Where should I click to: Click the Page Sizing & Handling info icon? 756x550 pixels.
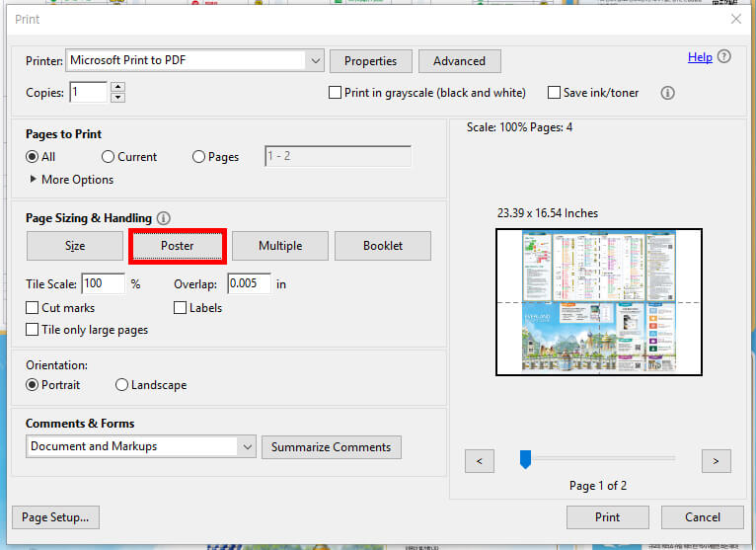(164, 218)
